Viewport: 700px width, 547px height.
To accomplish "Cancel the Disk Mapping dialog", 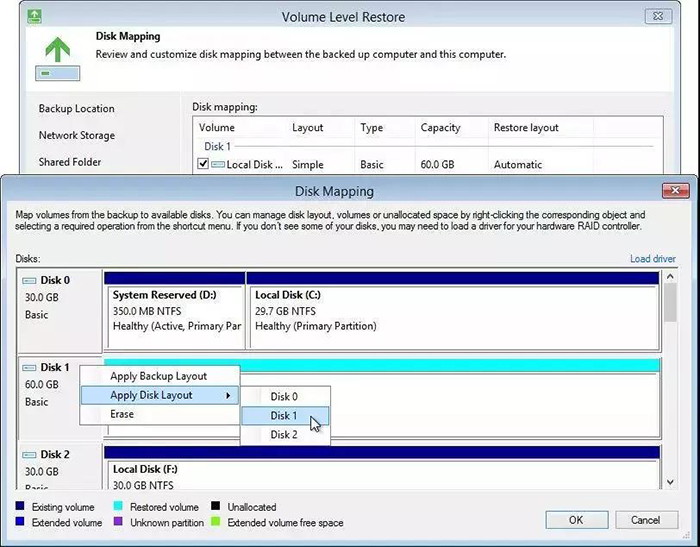I will (x=646, y=520).
